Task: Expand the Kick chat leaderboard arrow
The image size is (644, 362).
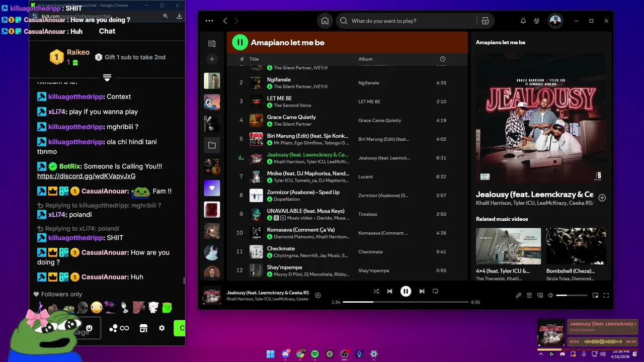Action: [107, 78]
